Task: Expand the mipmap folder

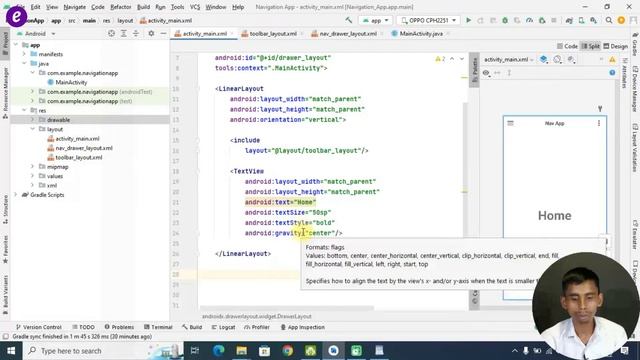Action: [x=32, y=167]
